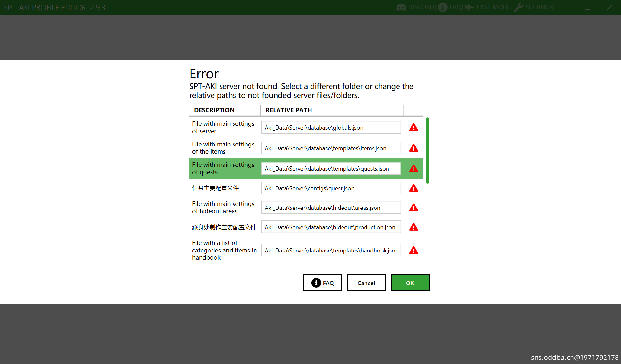Click warning icon next to handbook.json
Viewport: 621px width, 364px height.
point(413,250)
